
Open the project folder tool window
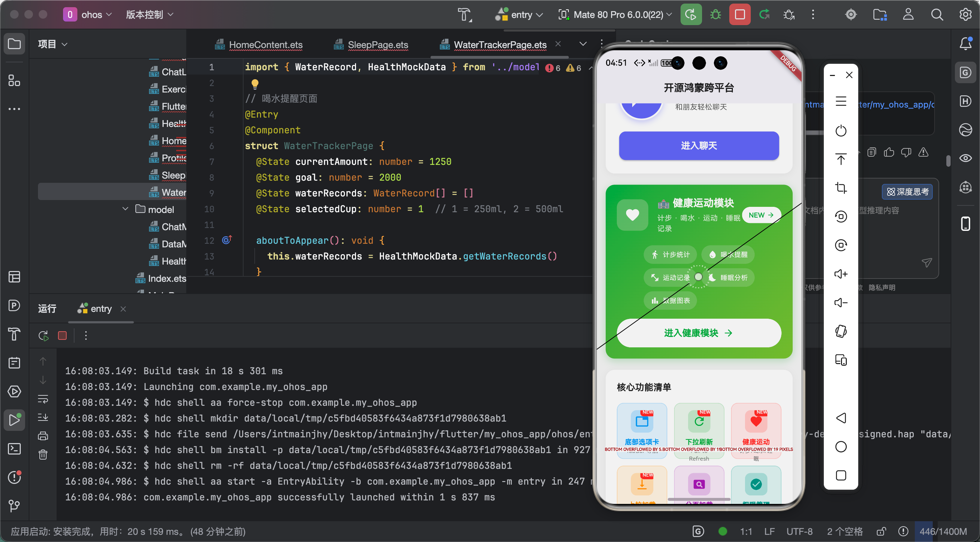(14, 44)
